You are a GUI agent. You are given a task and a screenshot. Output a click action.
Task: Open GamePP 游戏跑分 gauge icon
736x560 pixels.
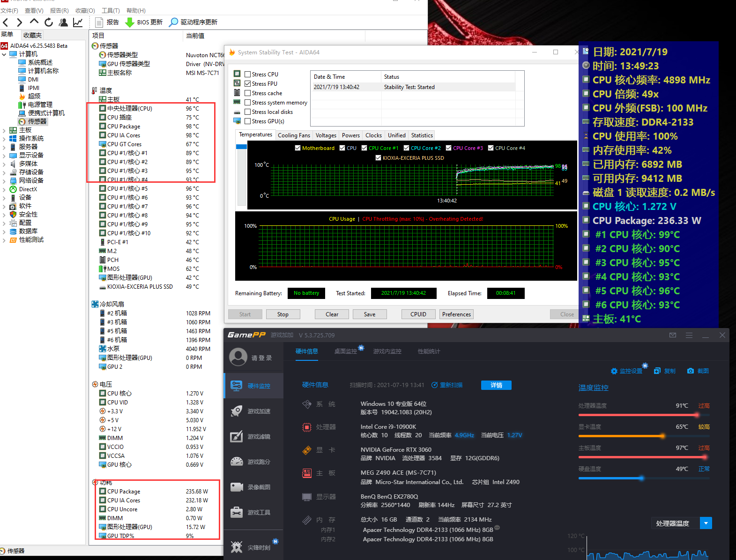click(x=237, y=462)
